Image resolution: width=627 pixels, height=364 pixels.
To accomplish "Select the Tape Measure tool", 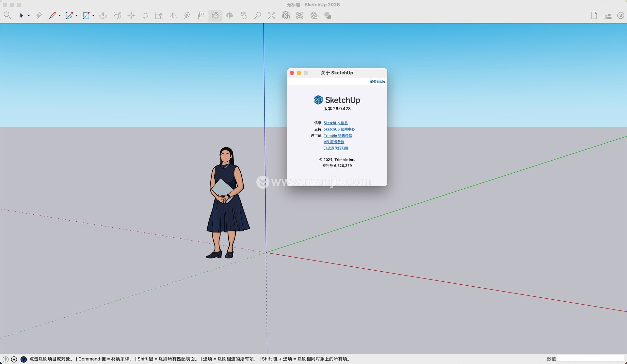I will (x=187, y=15).
